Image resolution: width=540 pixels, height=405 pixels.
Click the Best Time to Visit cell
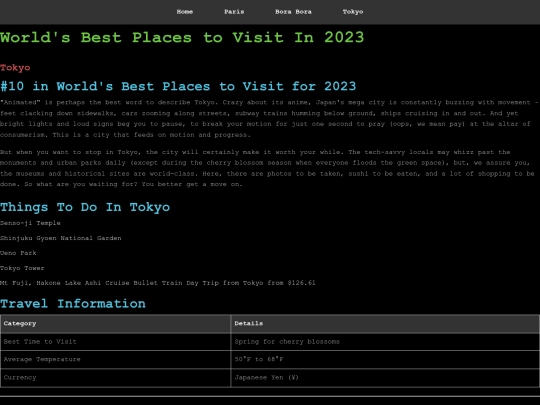(115, 342)
